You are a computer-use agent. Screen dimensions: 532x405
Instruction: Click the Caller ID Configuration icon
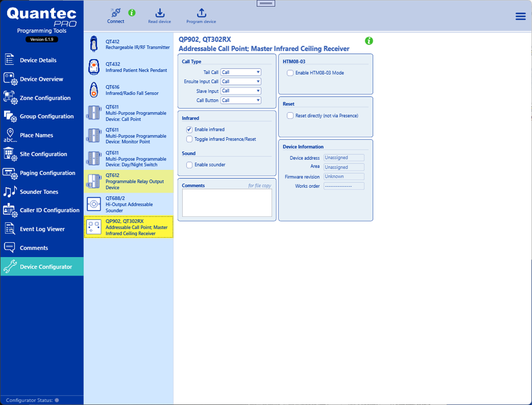[x=10, y=210]
